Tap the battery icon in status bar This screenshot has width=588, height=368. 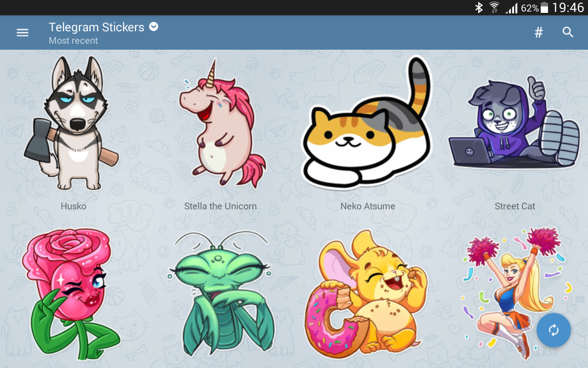pyautogui.click(x=544, y=7)
